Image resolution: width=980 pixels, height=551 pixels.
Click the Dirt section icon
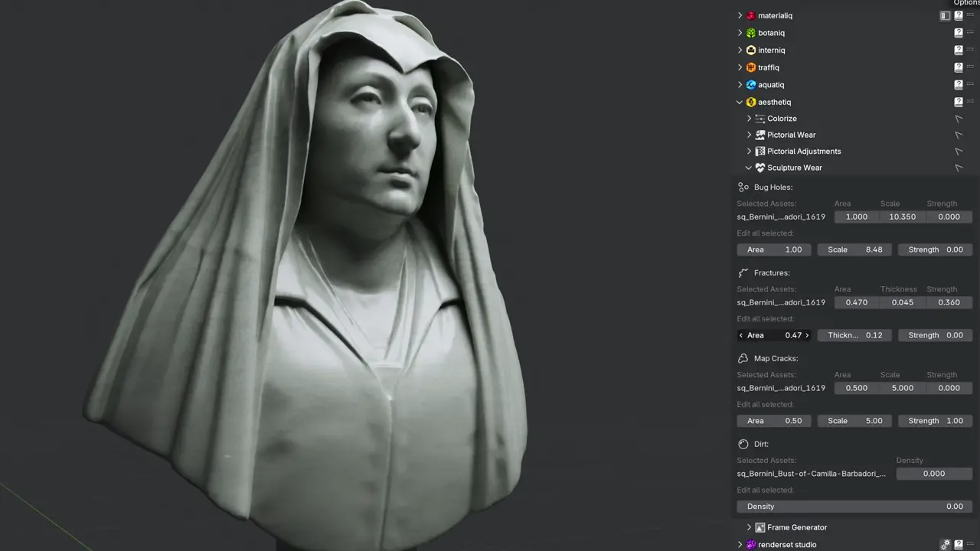point(743,445)
